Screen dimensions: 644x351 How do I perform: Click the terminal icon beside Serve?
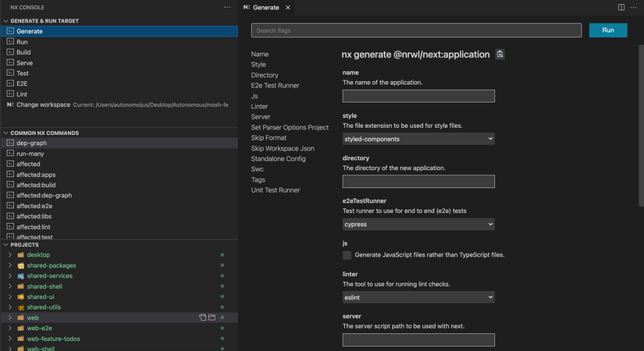[x=10, y=62]
